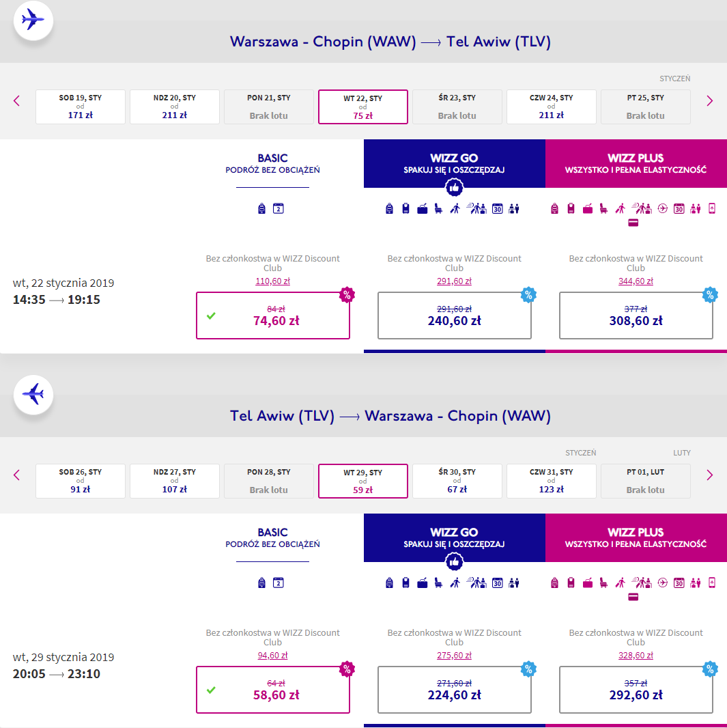Show earlier outbound dates with left arrow
The image size is (727, 728).
click(16, 101)
